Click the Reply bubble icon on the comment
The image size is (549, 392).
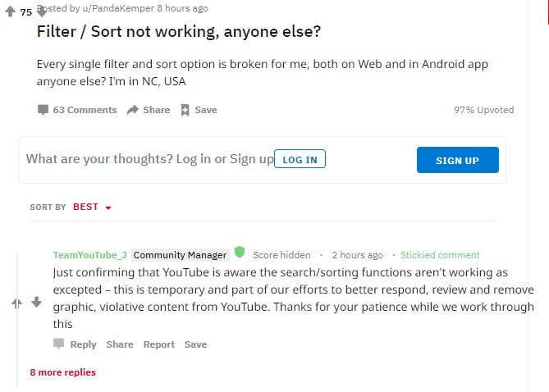(58, 344)
